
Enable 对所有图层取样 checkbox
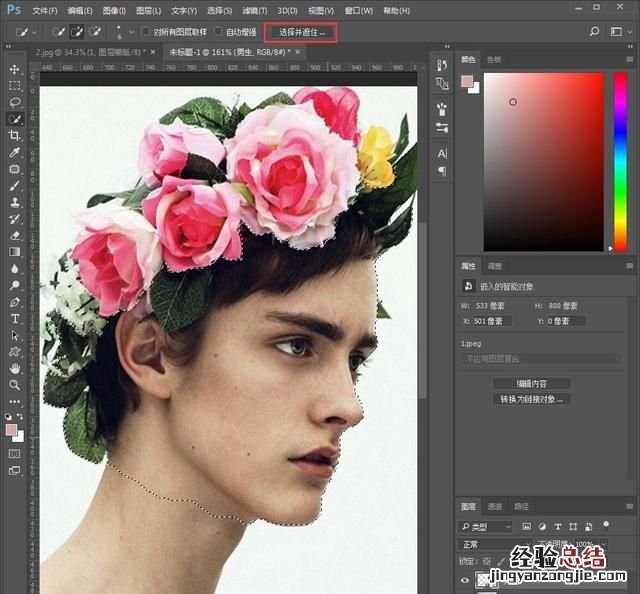(146, 32)
